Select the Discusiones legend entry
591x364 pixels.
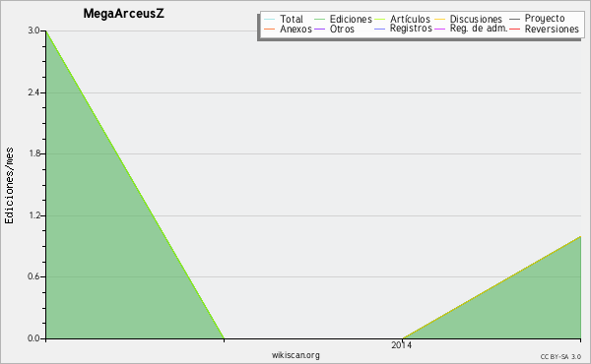click(x=469, y=19)
